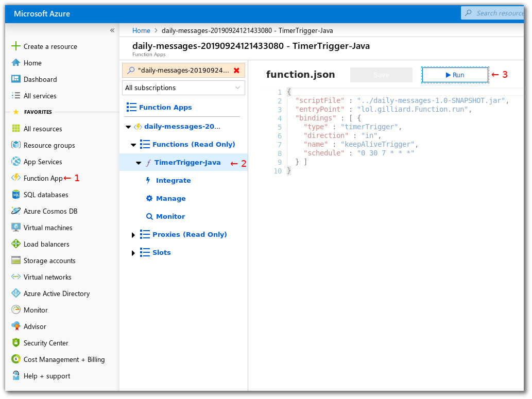Click the Monitor magnifier icon under TimerTrigger-Java
The height and width of the screenshot is (399, 532).
(149, 216)
